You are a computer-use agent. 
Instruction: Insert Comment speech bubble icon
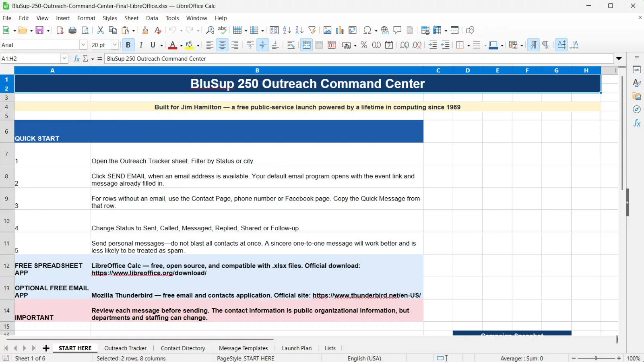[397, 30]
